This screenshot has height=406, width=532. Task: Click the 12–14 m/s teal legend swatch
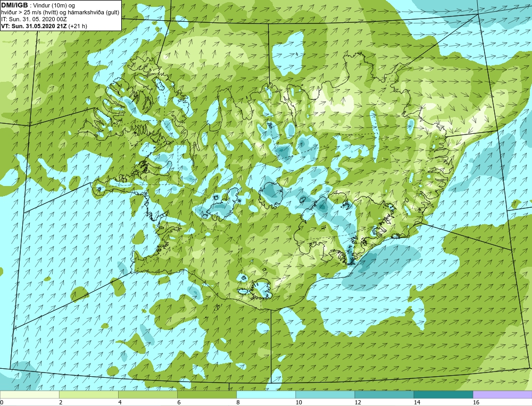point(384,394)
